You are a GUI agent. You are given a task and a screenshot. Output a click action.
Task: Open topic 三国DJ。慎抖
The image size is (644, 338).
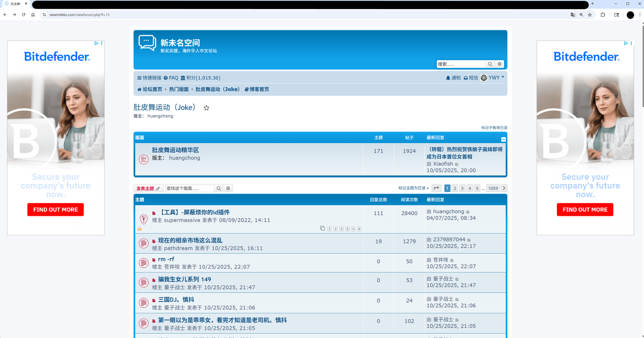point(176,299)
